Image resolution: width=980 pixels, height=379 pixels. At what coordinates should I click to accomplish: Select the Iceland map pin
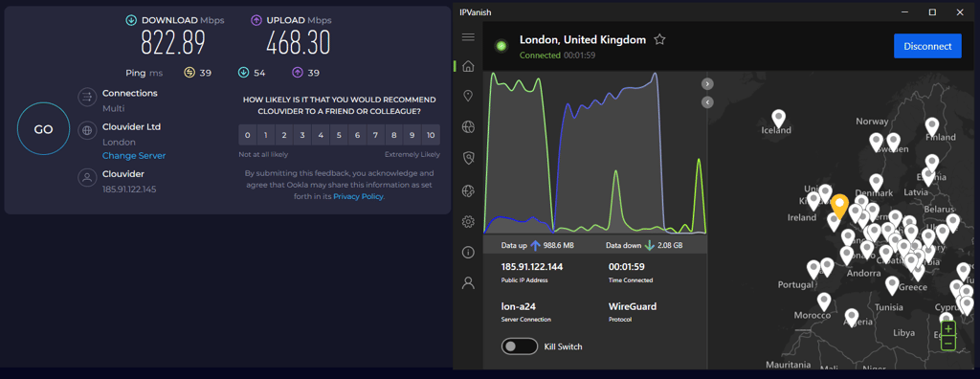[778, 119]
